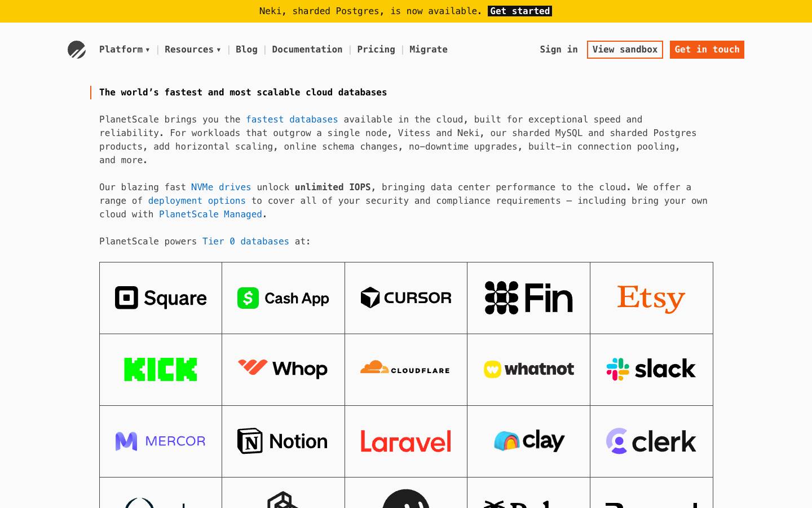Screen dimensions: 812x508
Task: Click the Etsy logo
Action: [x=651, y=298]
